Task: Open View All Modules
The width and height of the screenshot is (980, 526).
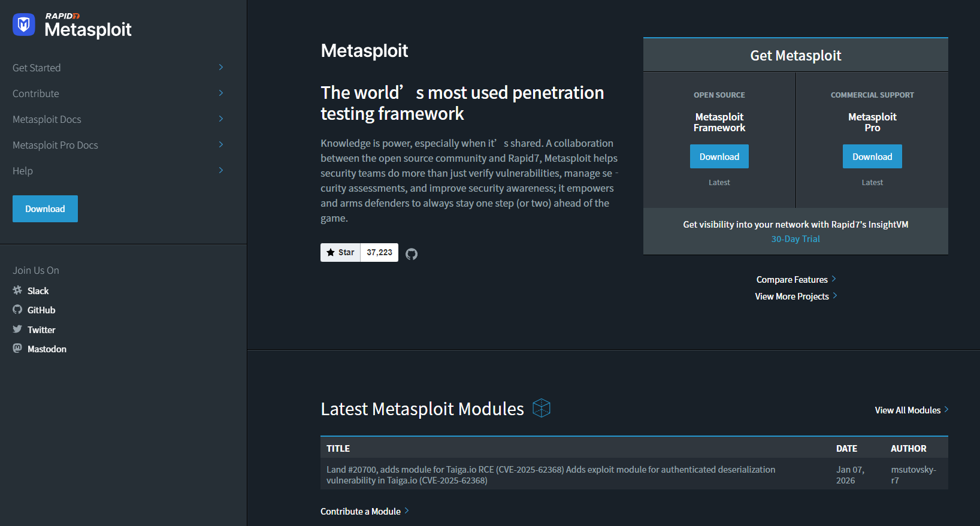Action: click(x=907, y=410)
